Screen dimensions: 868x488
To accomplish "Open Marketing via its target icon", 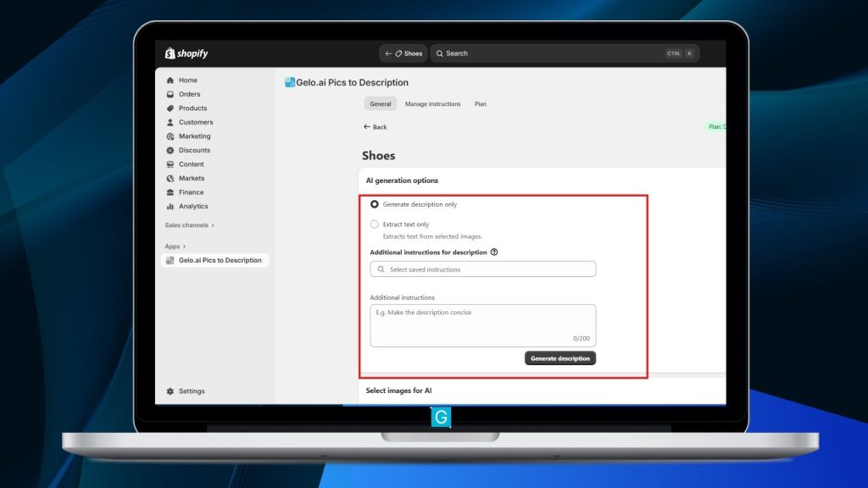I will (x=170, y=136).
